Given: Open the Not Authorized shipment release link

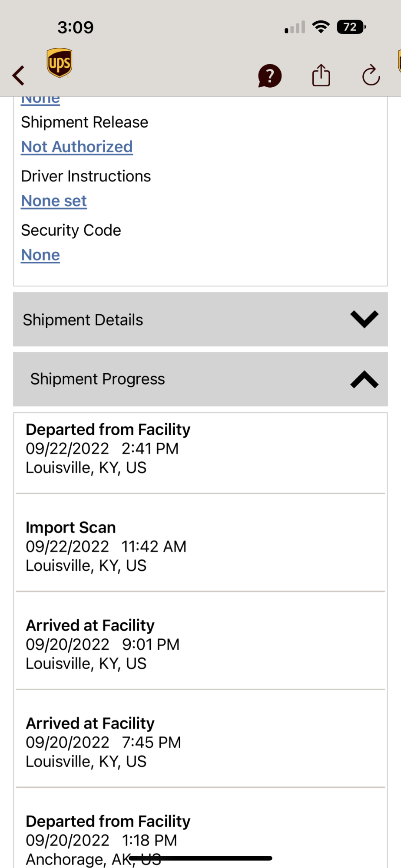Looking at the screenshot, I should click(x=77, y=147).
